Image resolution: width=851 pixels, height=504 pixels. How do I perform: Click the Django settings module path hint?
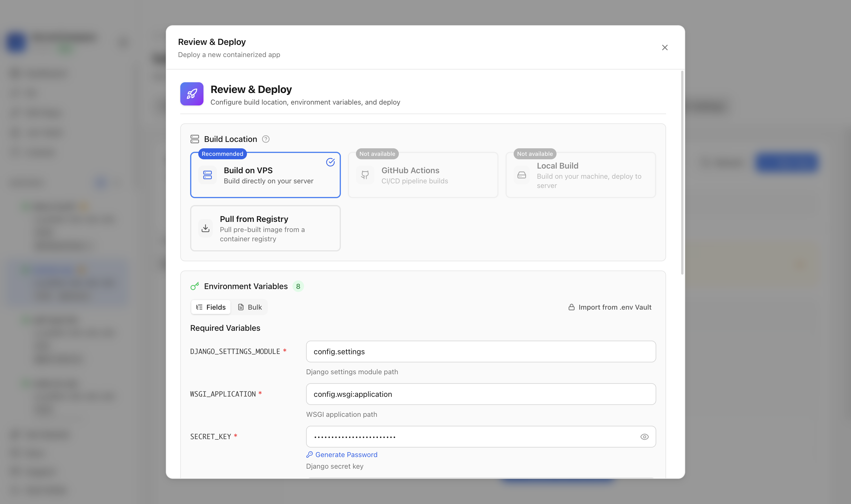(352, 372)
